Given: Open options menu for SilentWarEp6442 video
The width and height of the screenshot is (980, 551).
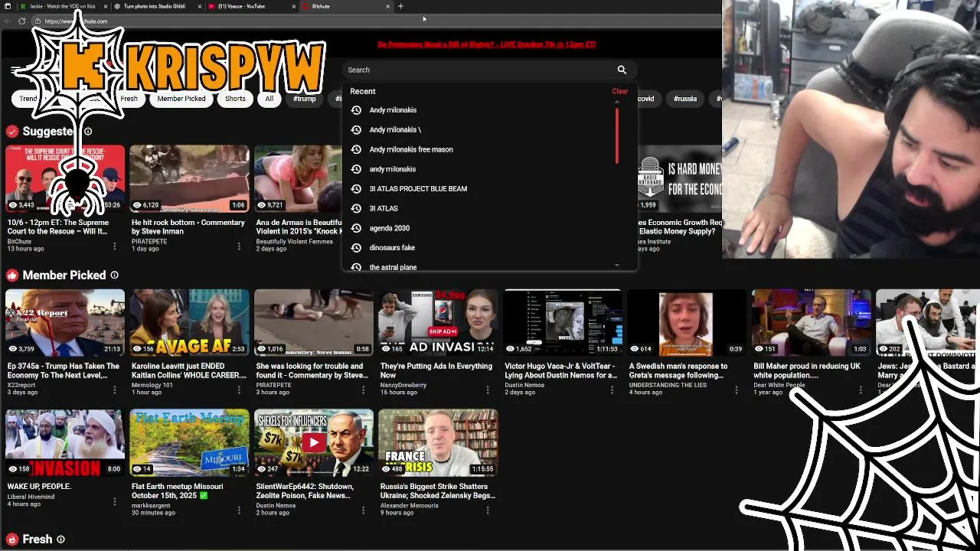Looking at the screenshot, I should point(363,510).
